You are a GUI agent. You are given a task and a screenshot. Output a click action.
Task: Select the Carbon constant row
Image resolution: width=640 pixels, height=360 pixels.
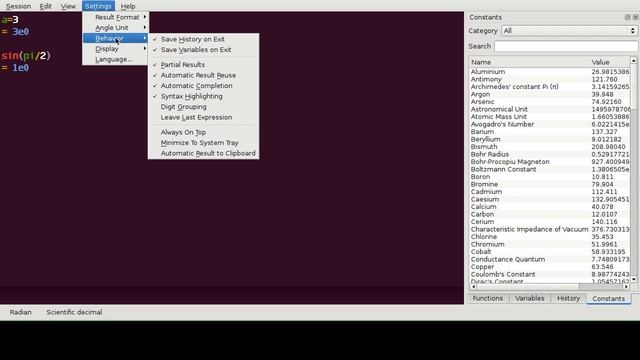coord(550,214)
